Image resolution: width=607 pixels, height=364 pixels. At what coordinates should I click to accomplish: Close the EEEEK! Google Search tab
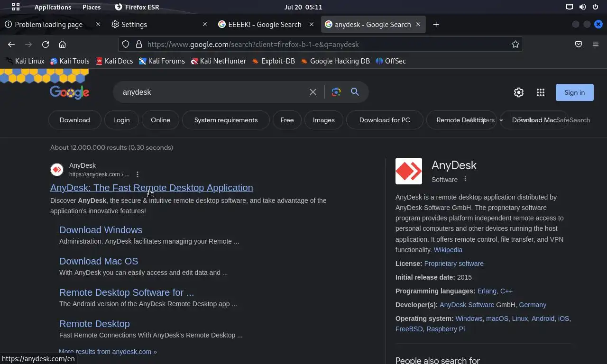point(312,24)
